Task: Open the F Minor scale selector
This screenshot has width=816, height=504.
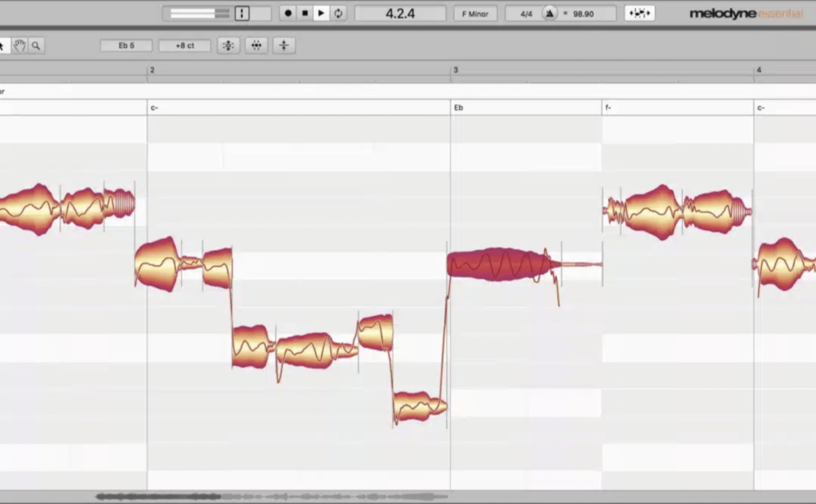Action: [476, 12]
